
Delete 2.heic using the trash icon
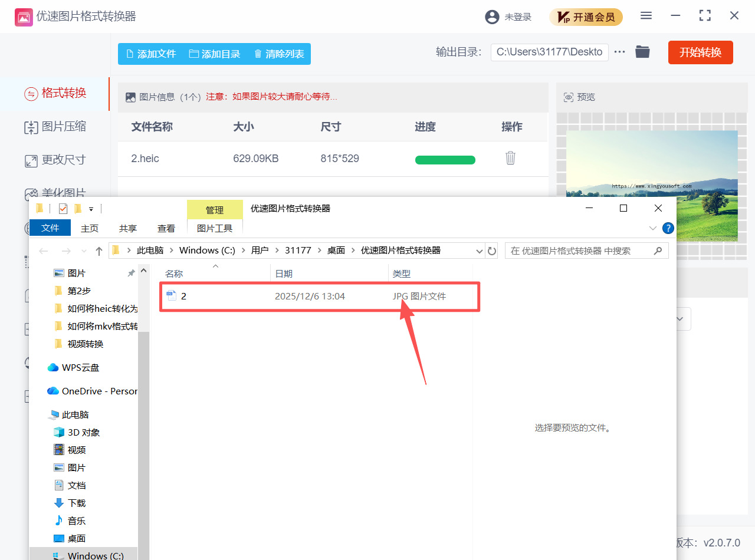point(510,158)
